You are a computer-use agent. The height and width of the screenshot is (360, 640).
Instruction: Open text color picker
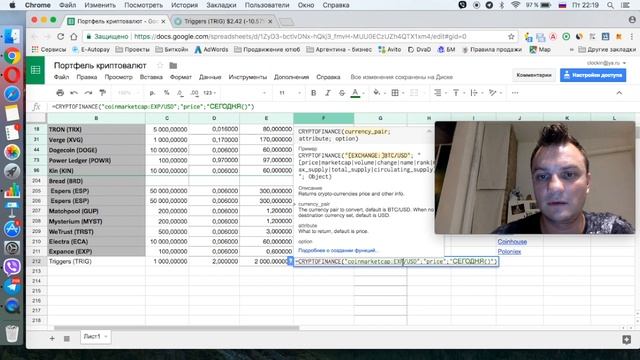pos(356,93)
